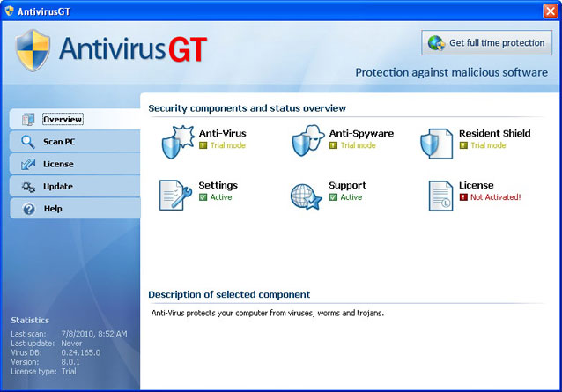
Task: Click the red alert indicator under License
Action: pyautogui.click(x=463, y=197)
